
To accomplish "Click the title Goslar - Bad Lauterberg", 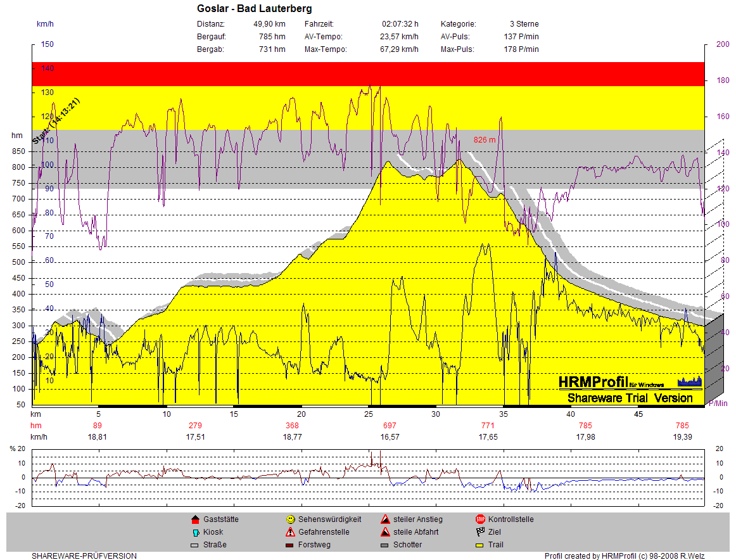I will point(255,9).
